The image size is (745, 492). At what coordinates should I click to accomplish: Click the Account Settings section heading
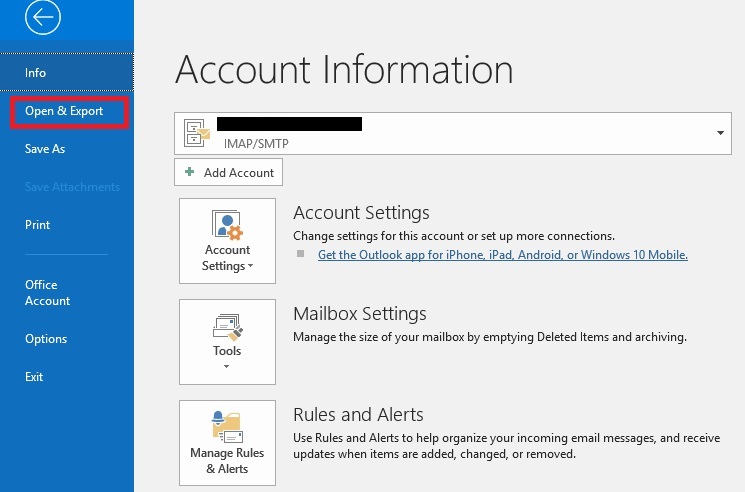[x=361, y=212]
